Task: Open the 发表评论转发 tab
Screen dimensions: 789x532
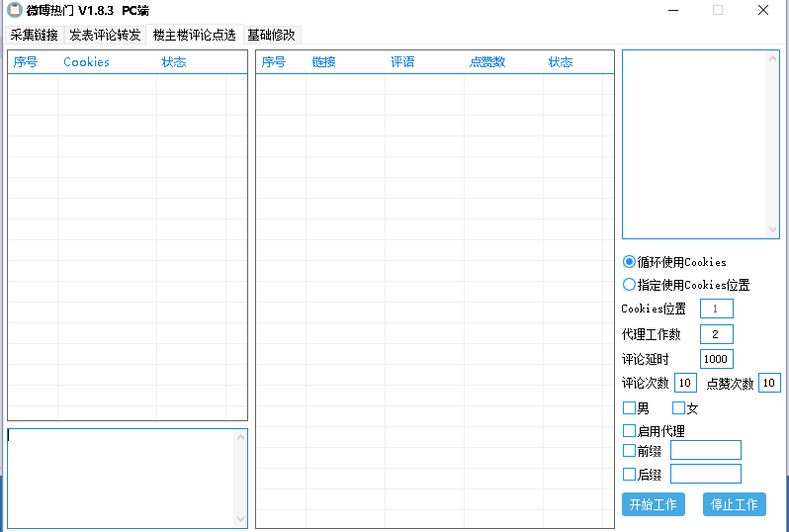Action: click(x=105, y=35)
